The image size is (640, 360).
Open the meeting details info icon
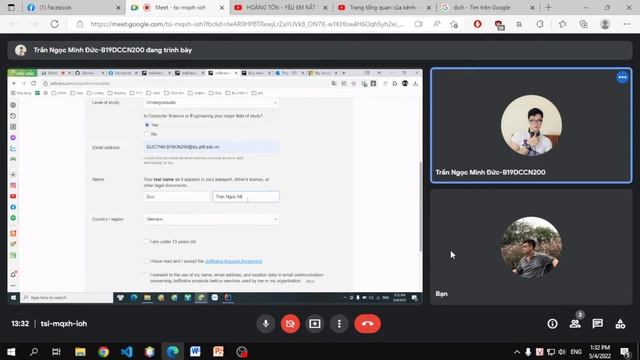pyautogui.click(x=552, y=324)
